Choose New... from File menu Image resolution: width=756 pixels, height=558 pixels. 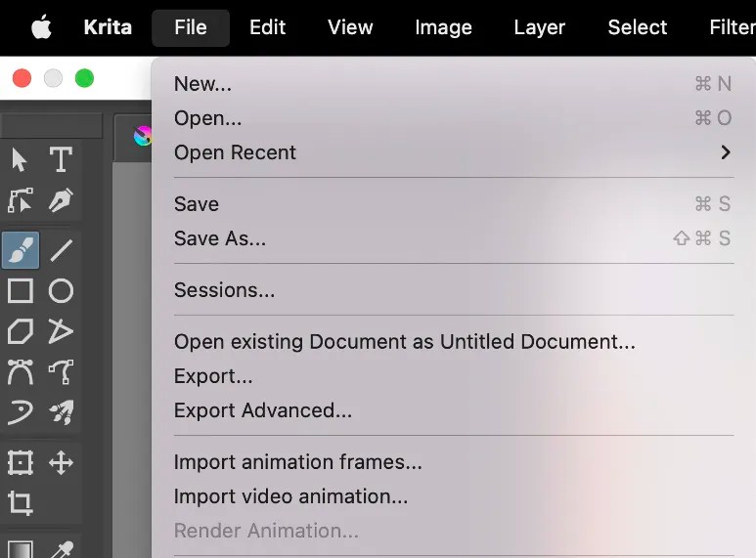pyautogui.click(x=453, y=84)
